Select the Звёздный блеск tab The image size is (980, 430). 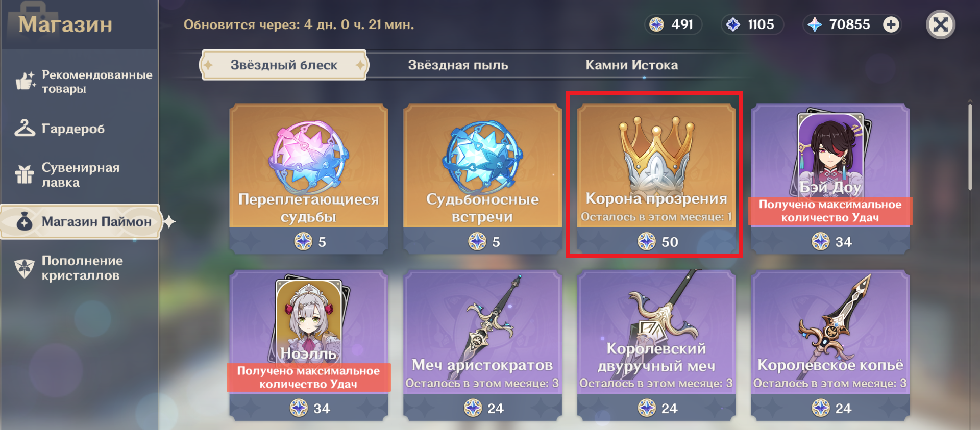tap(284, 65)
